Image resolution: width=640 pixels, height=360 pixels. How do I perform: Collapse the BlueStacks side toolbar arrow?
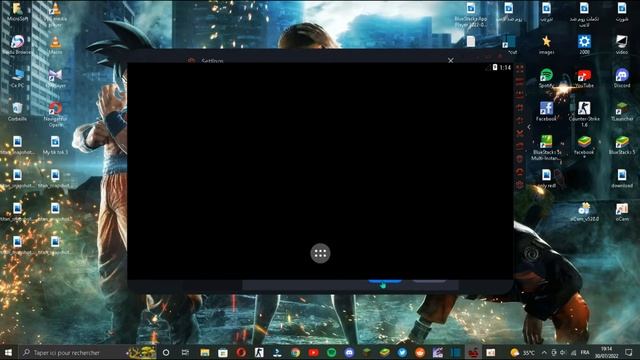click(x=529, y=127)
